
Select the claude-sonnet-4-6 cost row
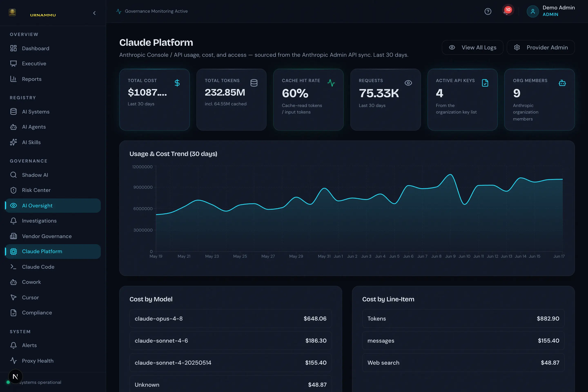click(231, 341)
